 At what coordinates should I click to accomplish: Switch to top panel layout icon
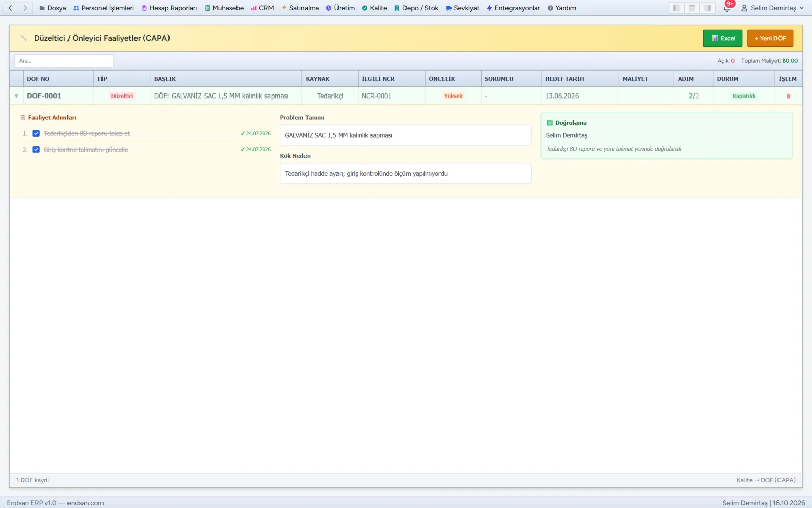tap(692, 8)
